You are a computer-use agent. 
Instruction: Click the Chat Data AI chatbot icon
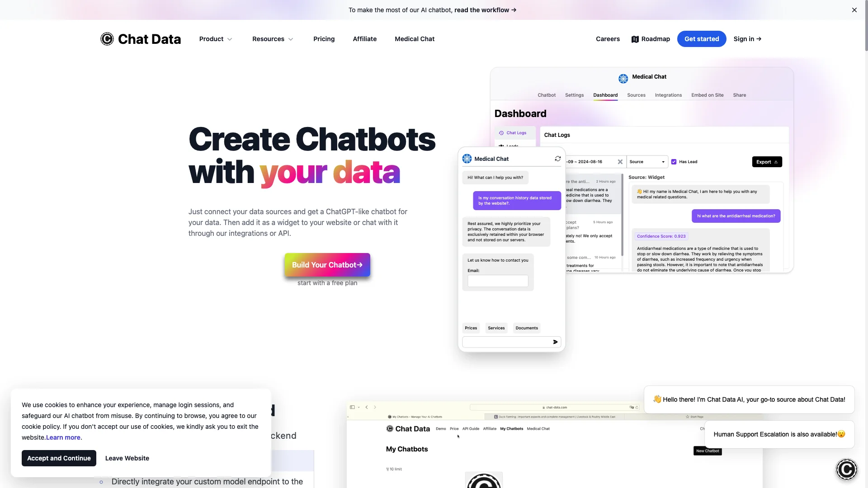[846, 470]
